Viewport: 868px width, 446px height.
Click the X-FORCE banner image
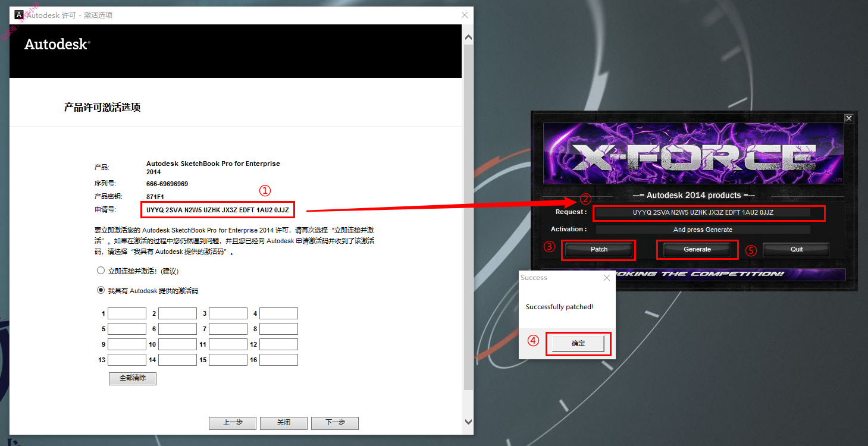click(x=693, y=153)
